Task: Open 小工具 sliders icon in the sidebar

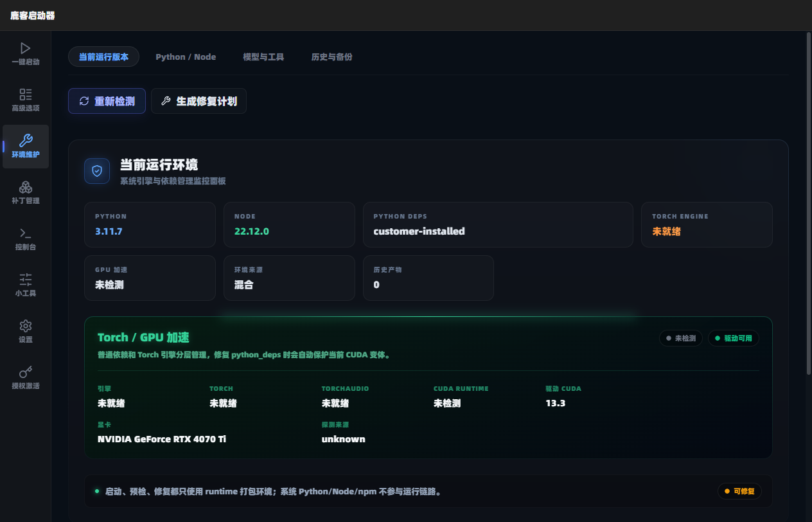Action: coord(26,280)
